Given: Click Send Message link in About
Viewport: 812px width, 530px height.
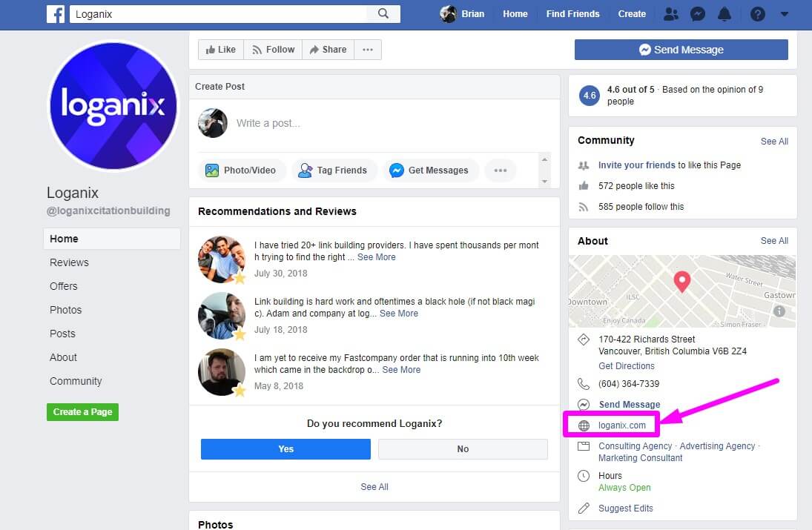Looking at the screenshot, I should (x=629, y=405).
